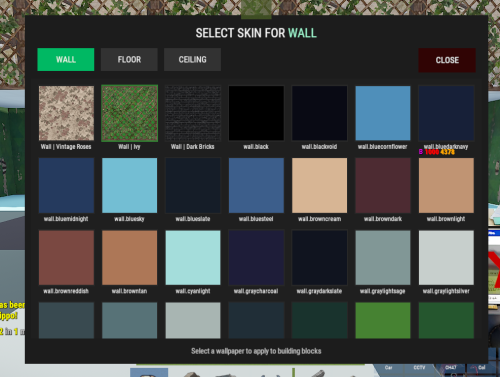Choose the wall.bluecornflower swatch
Image resolution: width=500 pixels, height=377 pixels.
tap(383, 113)
